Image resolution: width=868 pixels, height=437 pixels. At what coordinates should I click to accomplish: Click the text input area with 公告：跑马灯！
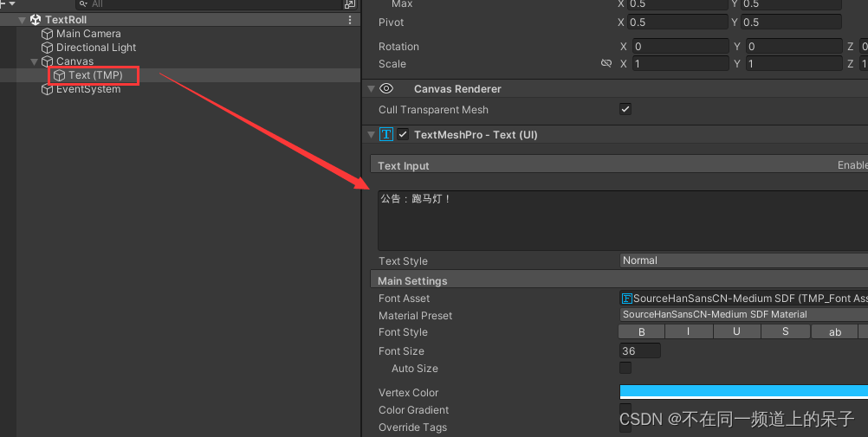pos(623,221)
